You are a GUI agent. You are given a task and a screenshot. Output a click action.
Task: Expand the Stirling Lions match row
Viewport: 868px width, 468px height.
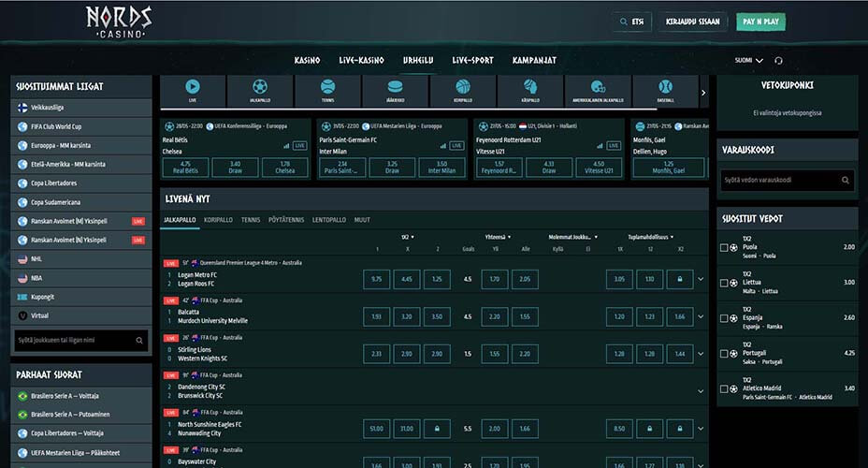[x=701, y=354]
